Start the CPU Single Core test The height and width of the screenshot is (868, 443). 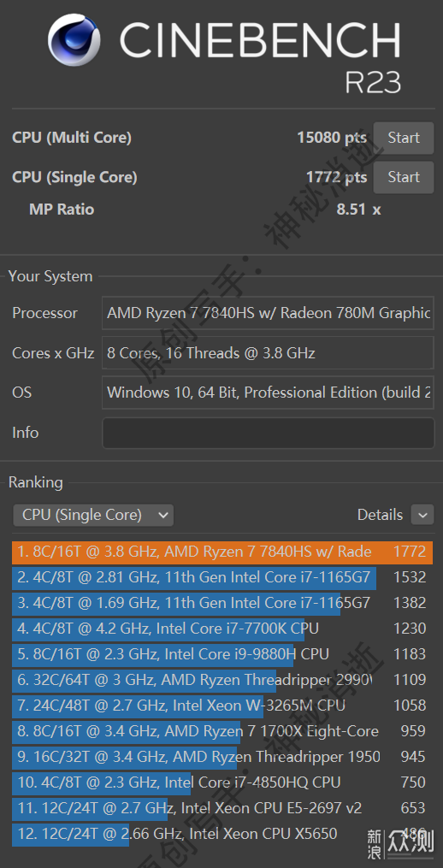[x=404, y=177]
